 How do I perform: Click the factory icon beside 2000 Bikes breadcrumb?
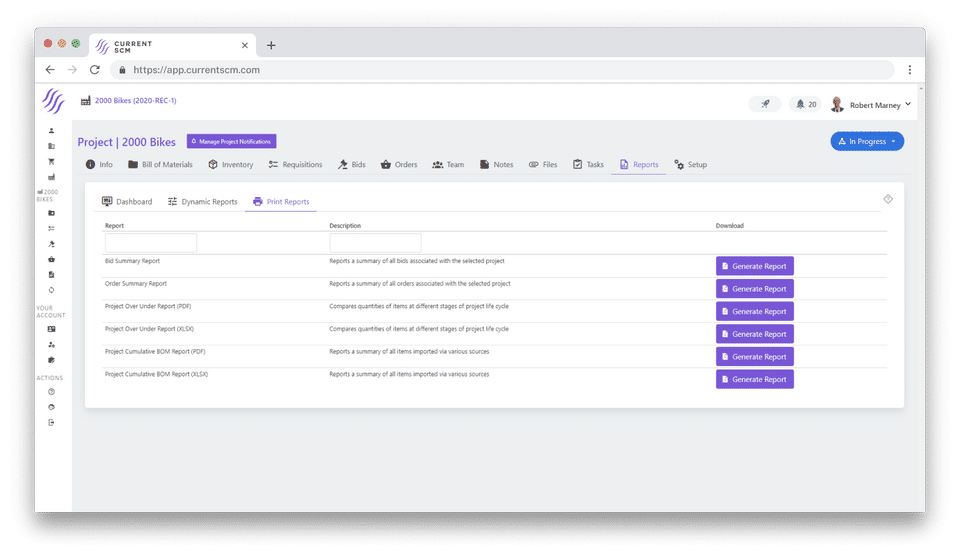tap(86, 100)
